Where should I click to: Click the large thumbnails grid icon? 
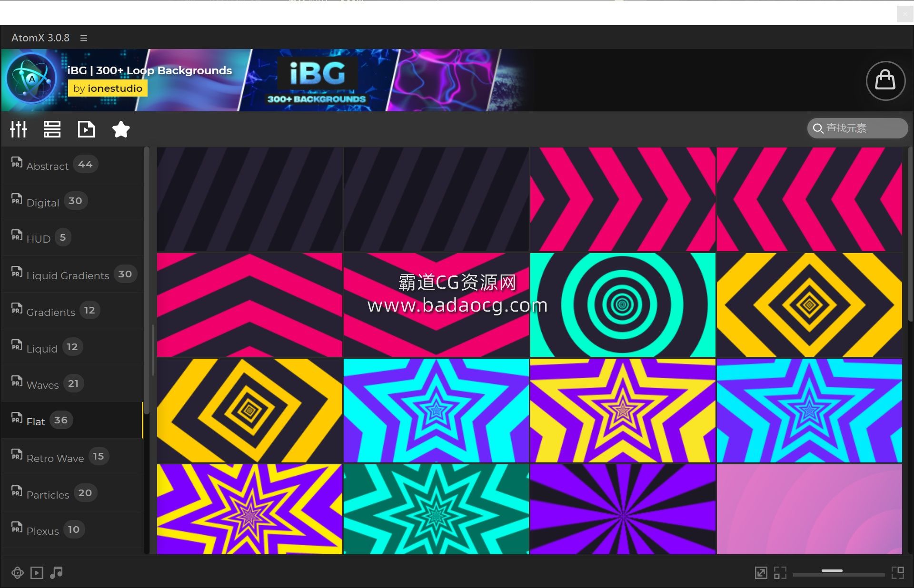point(898,573)
